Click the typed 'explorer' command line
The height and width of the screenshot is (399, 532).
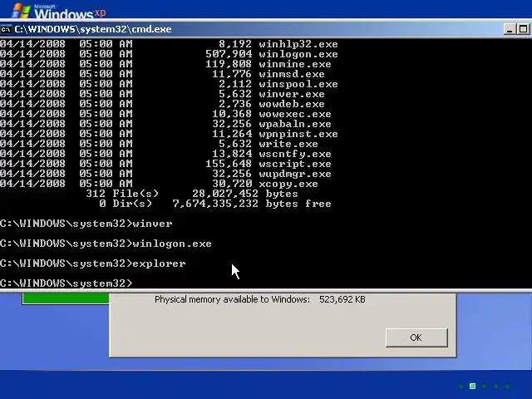coord(93,264)
